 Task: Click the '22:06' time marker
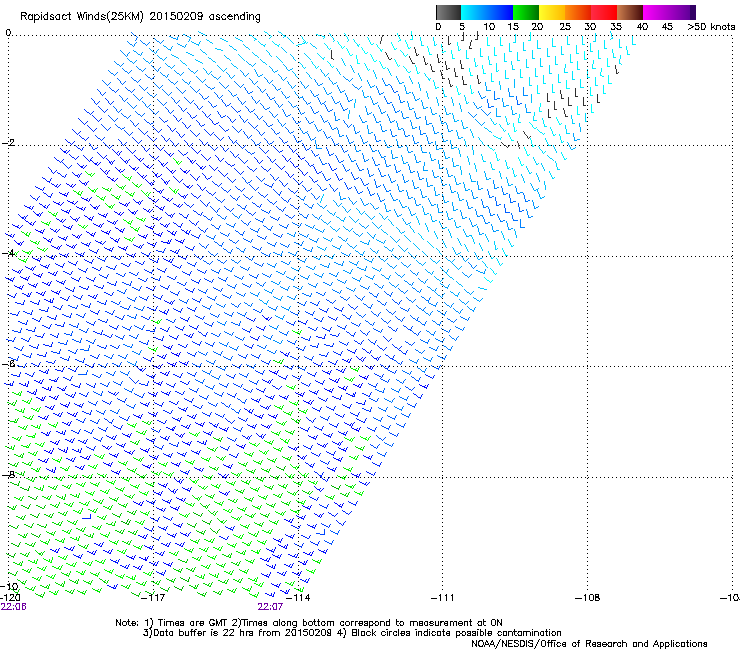[13, 607]
